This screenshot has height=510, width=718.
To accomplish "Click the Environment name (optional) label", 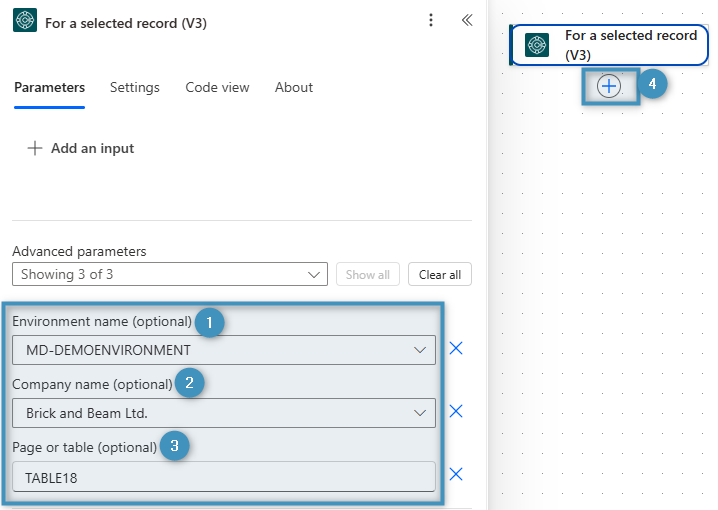I will [x=102, y=321].
